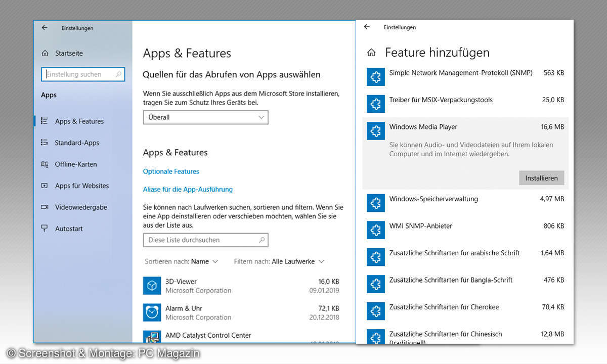Image resolution: width=607 pixels, height=364 pixels.
Task: Select Treiber für MSIX-Verpackungstools feature
Action: 441,100
